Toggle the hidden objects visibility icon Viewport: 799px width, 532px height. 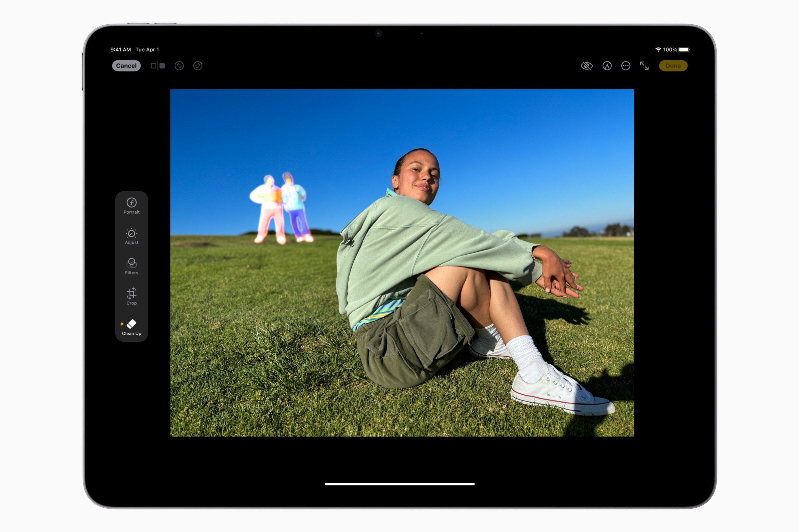tap(586, 65)
